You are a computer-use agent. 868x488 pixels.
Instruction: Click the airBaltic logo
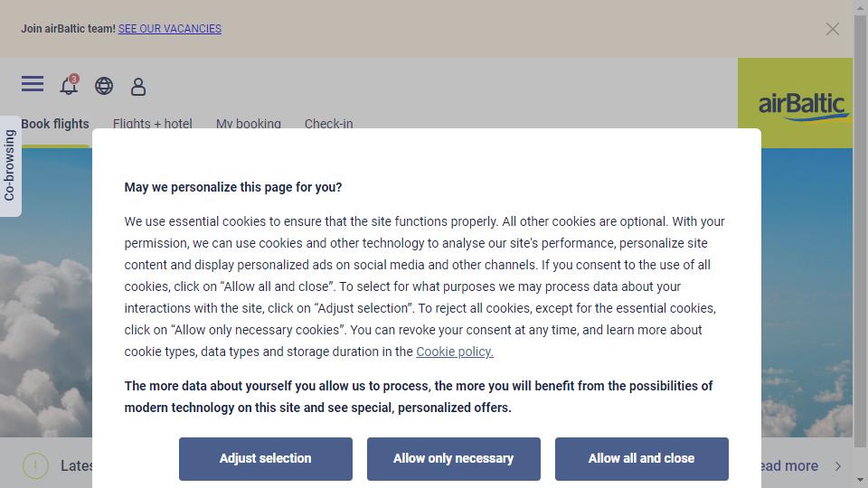[x=802, y=105]
